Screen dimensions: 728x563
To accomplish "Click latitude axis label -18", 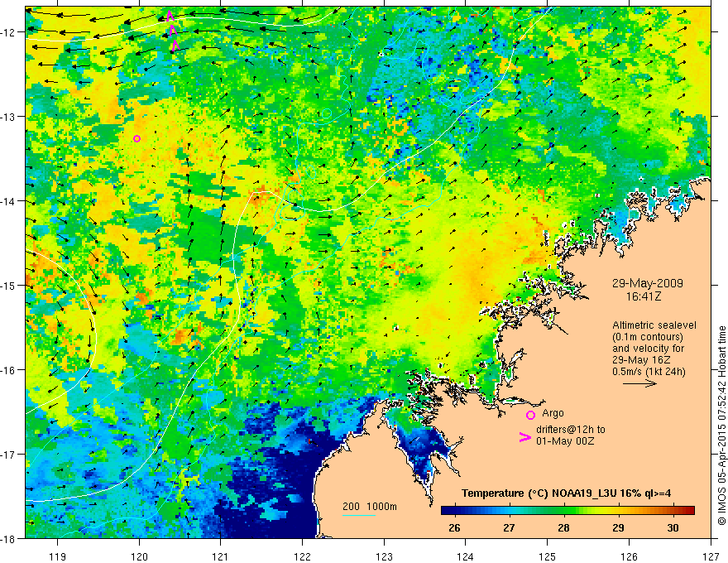I will tap(8, 538).
